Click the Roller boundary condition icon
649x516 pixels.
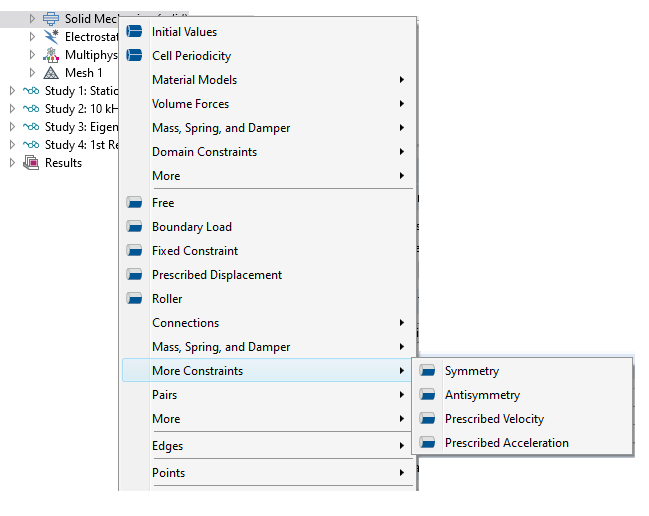134,299
